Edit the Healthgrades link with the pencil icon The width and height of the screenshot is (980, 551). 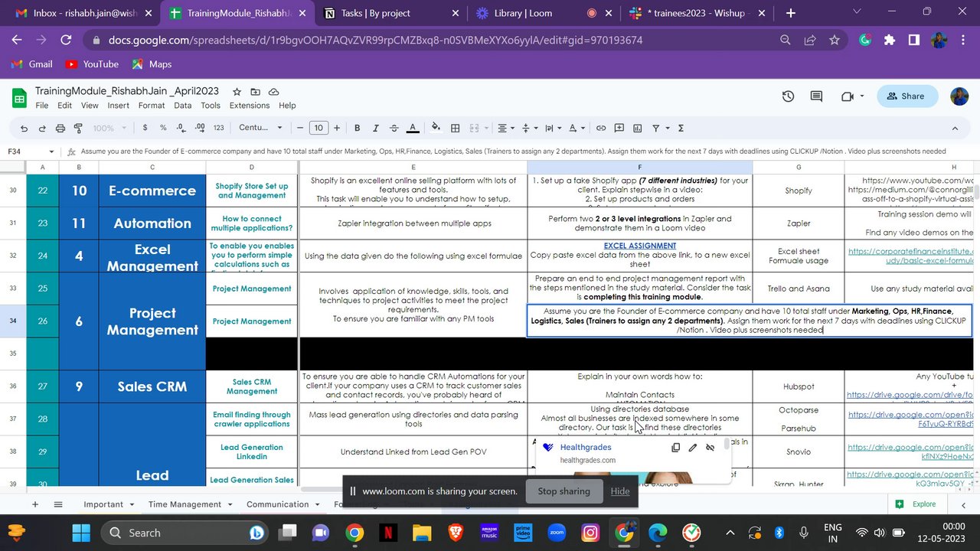coord(693,448)
